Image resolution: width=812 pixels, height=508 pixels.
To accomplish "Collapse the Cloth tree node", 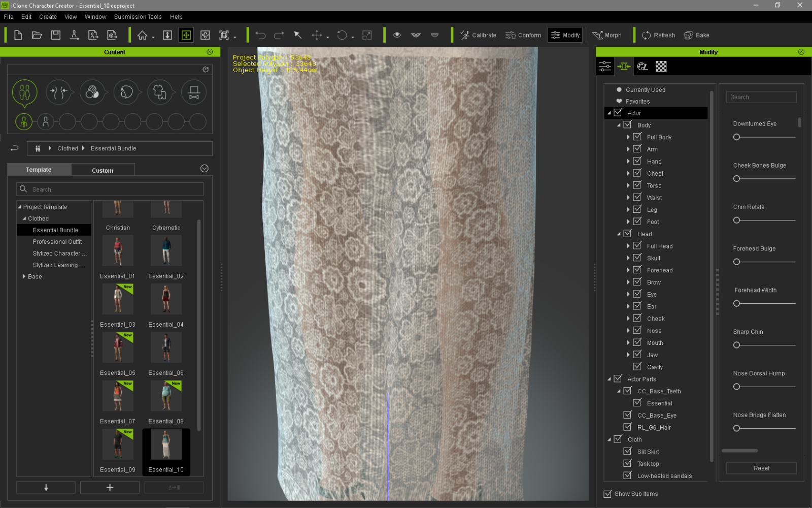I will (x=609, y=439).
